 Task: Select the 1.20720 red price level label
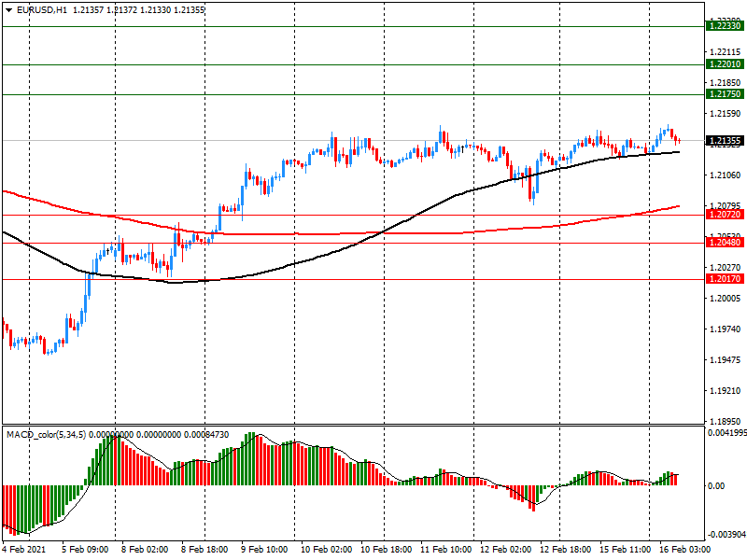click(x=725, y=215)
